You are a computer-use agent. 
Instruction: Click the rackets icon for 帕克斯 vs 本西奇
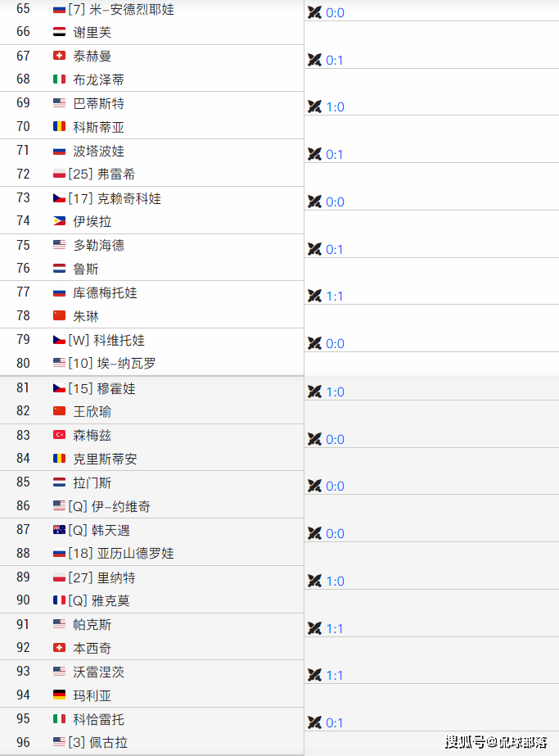click(x=314, y=628)
